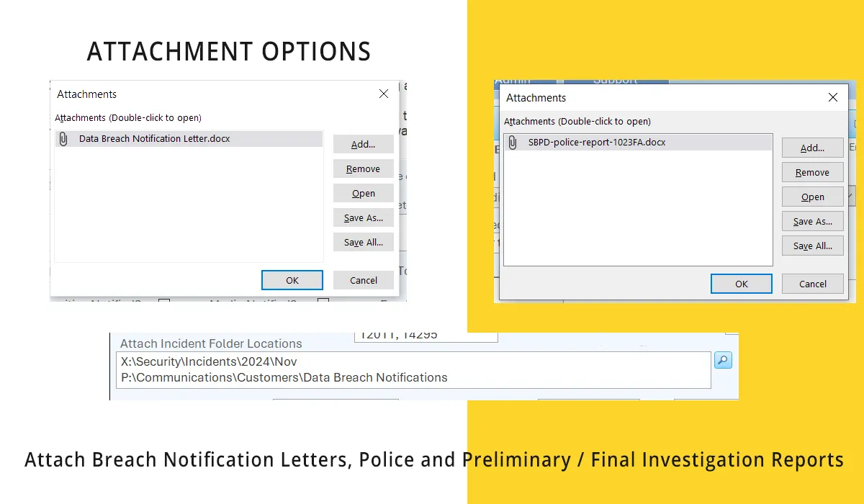Viewport: 864px width, 504px height.
Task: Confirm the left Attachments dialog with OK
Action: point(292,279)
